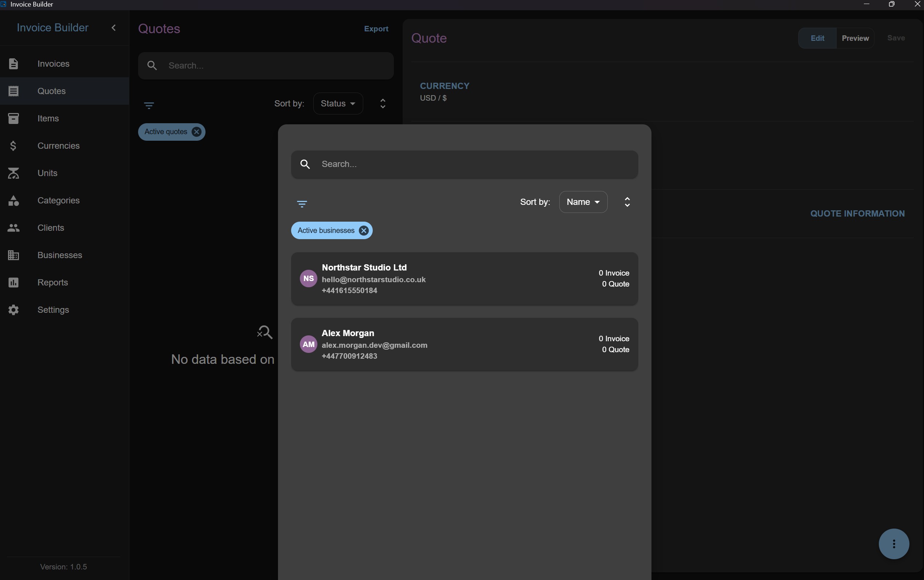Select the Northstar Studio Ltd business
The image size is (924, 580).
click(x=464, y=279)
